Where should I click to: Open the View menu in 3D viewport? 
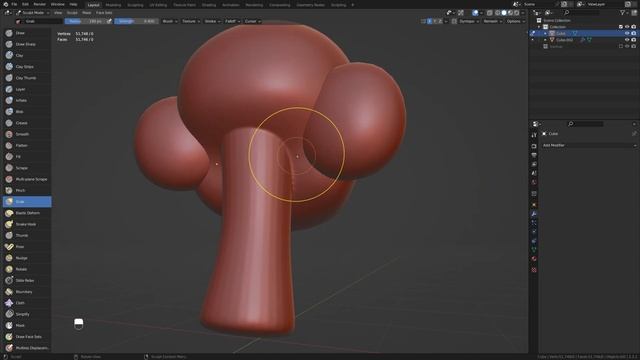58,13
